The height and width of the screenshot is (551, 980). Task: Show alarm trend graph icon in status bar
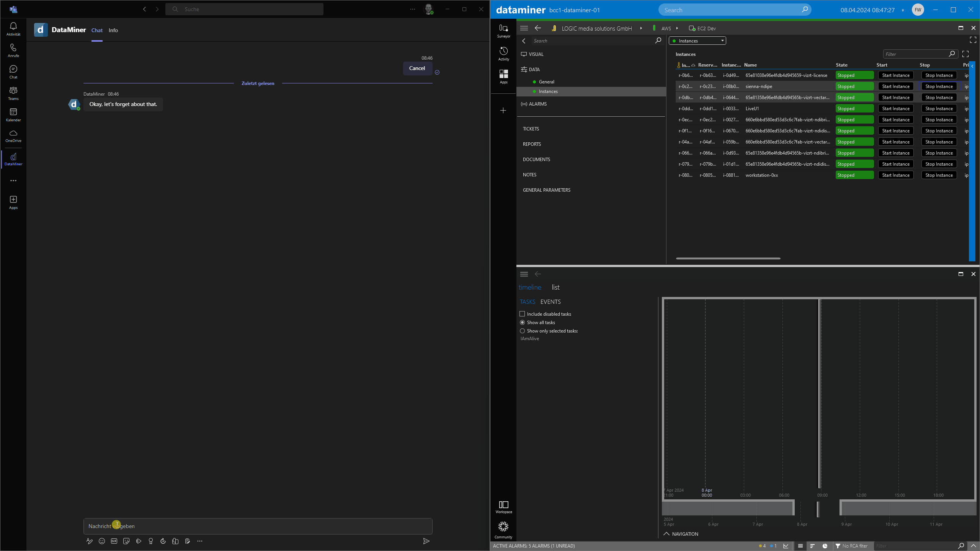786,546
